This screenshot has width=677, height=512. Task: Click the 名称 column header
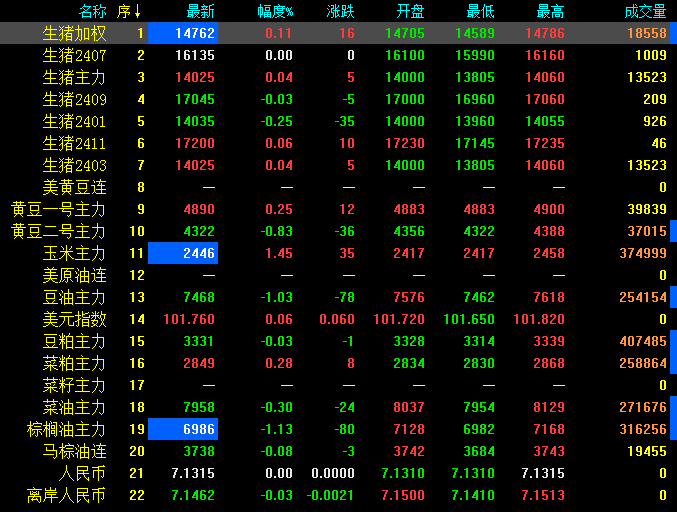click(x=92, y=12)
